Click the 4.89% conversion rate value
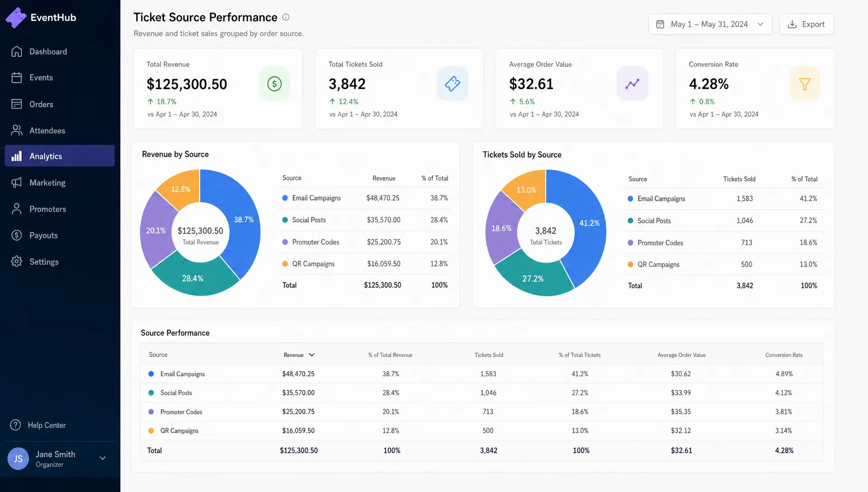This screenshot has height=492, width=868. pos(784,374)
